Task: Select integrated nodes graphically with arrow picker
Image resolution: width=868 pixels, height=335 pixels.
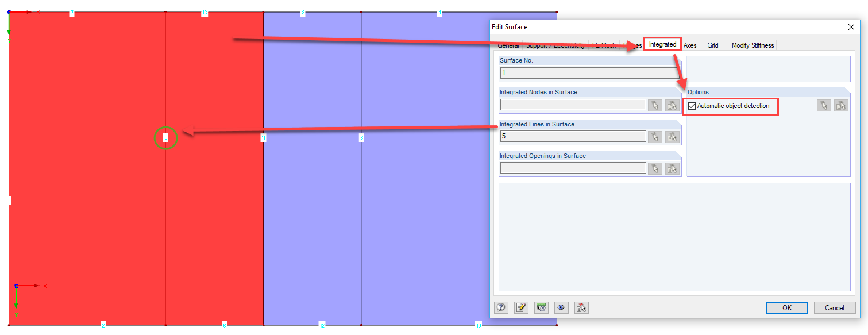Action: [x=654, y=105]
